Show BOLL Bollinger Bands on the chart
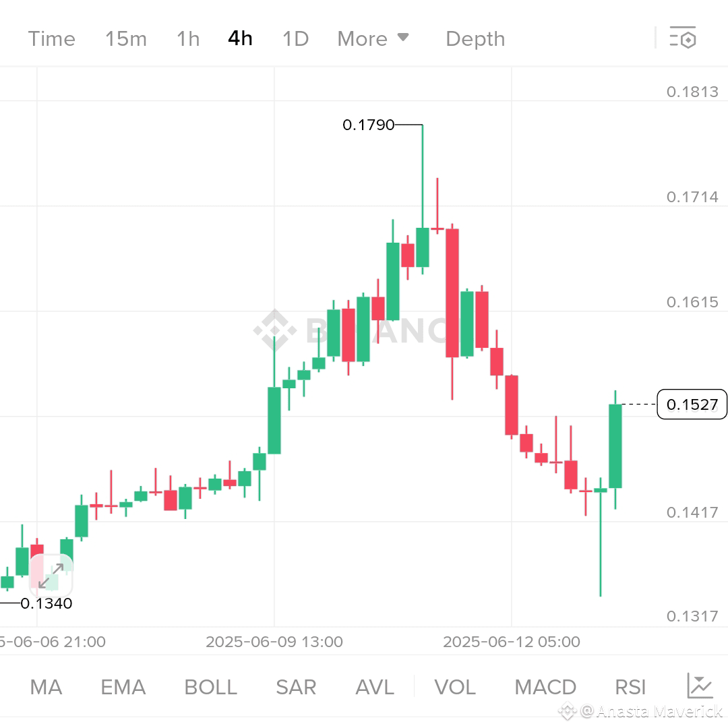This screenshot has width=728, height=728. [210, 687]
